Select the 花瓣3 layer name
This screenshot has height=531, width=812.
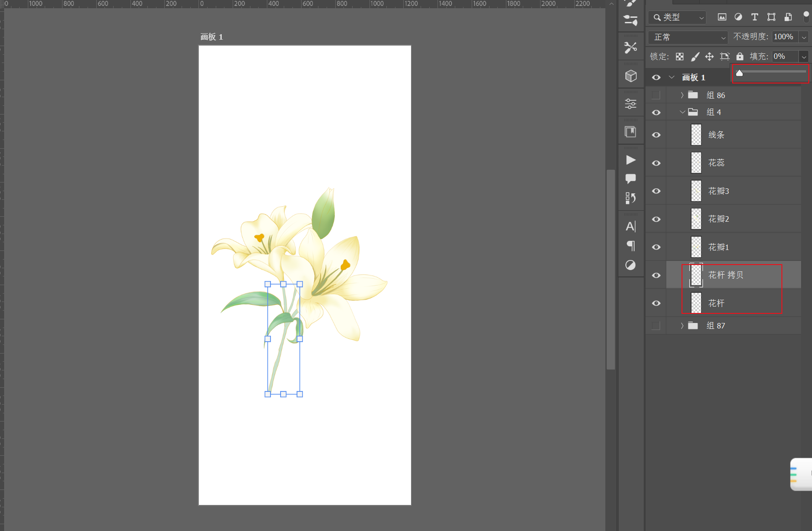click(718, 191)
